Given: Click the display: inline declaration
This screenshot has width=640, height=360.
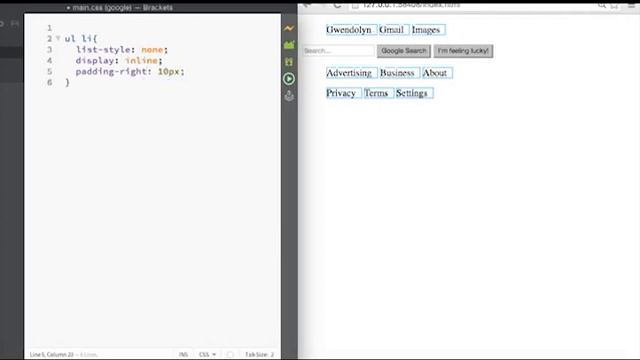Looking at the screenshot, I should [x=119, y=61].
